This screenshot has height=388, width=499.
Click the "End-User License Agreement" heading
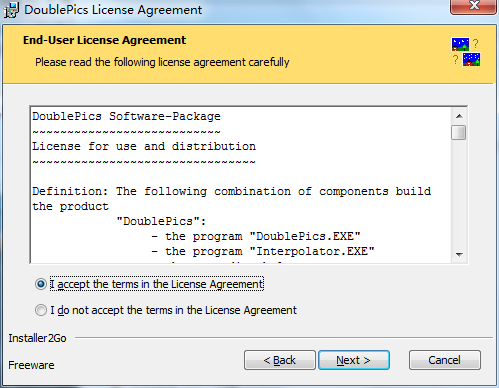(104, 40)
